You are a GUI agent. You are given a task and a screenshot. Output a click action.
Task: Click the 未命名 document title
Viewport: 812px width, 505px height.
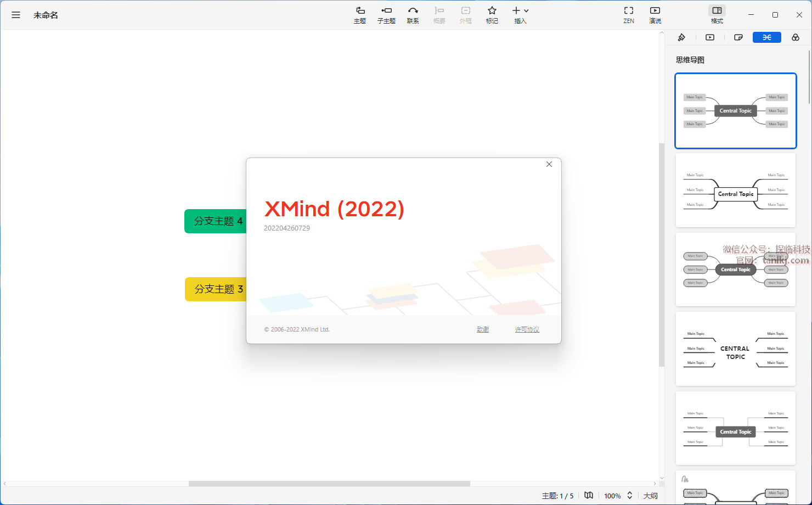[x=46, y=15]
